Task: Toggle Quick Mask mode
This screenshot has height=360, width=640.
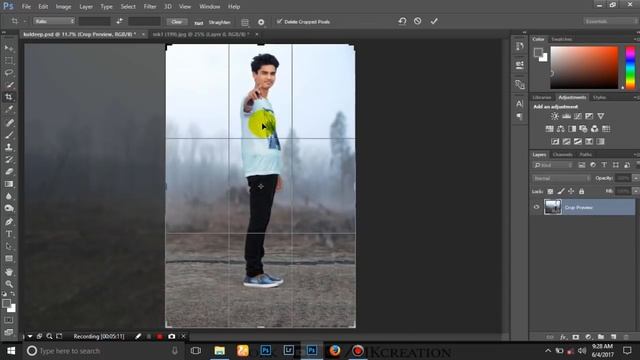Action: coord(9,320)
